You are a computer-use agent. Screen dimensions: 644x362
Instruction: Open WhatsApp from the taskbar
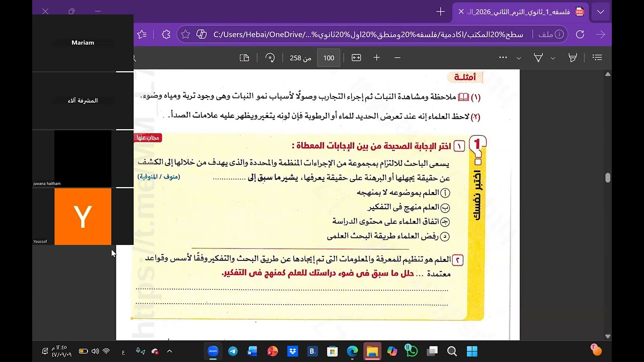412,351
